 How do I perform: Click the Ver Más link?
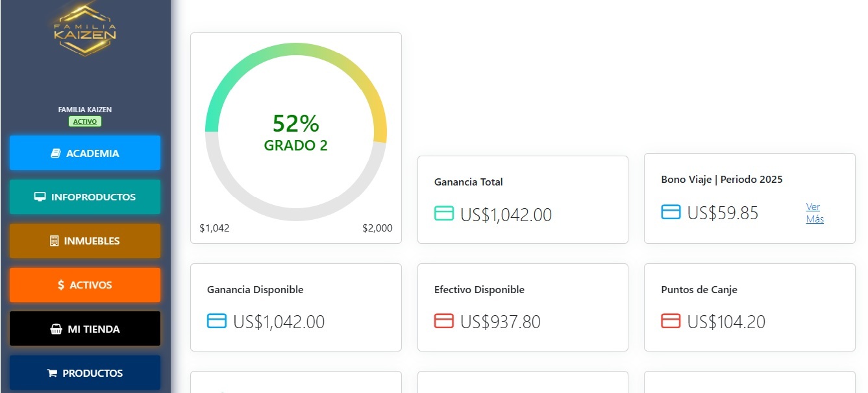815,213
